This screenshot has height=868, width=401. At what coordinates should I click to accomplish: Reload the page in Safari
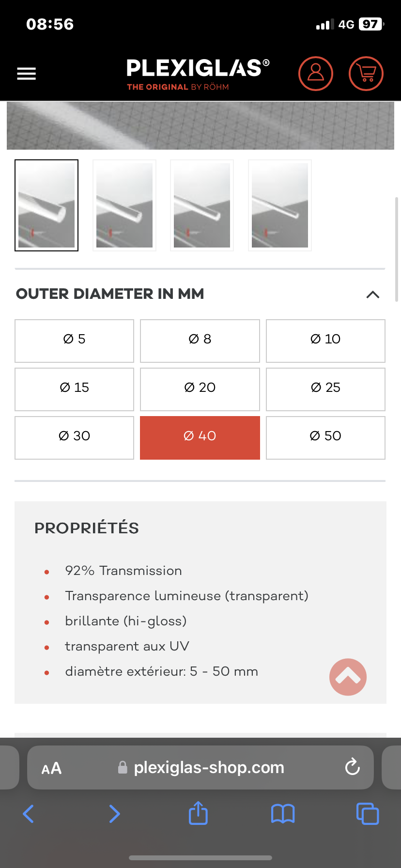pos(352,767)
